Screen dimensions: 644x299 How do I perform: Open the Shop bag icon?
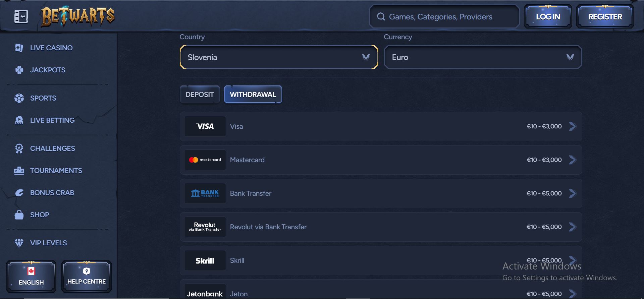click(19, 215)
